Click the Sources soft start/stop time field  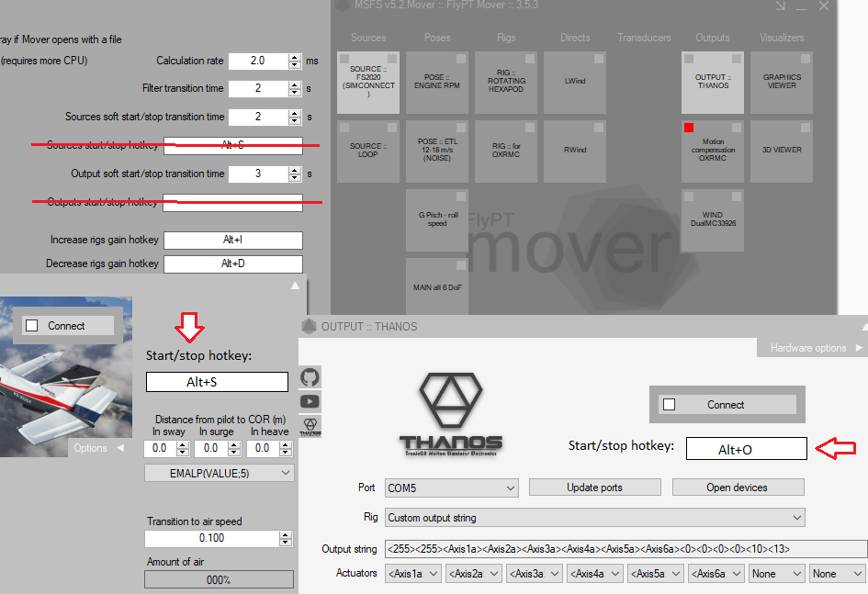pyautogui.click(x=258, y=117)
